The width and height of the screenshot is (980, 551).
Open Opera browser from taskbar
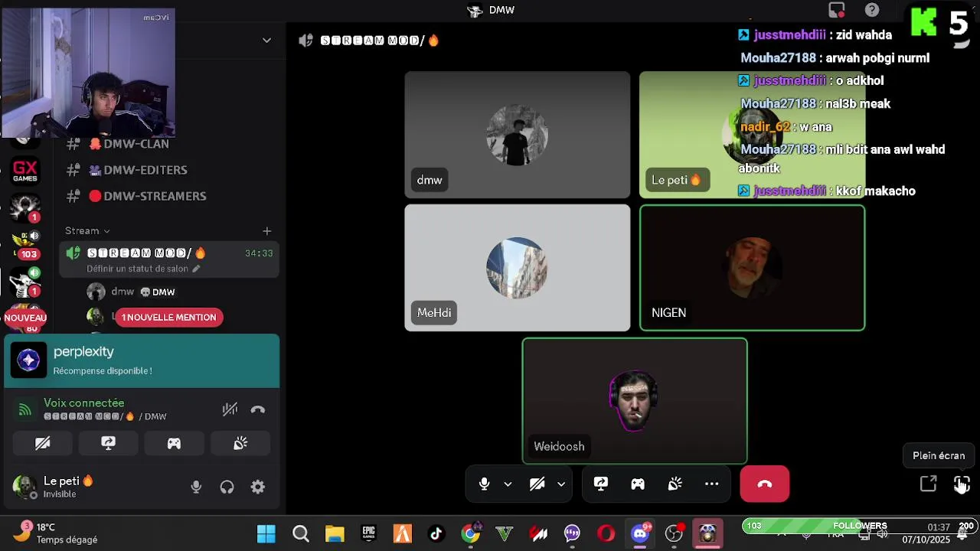tap(606, 533)
